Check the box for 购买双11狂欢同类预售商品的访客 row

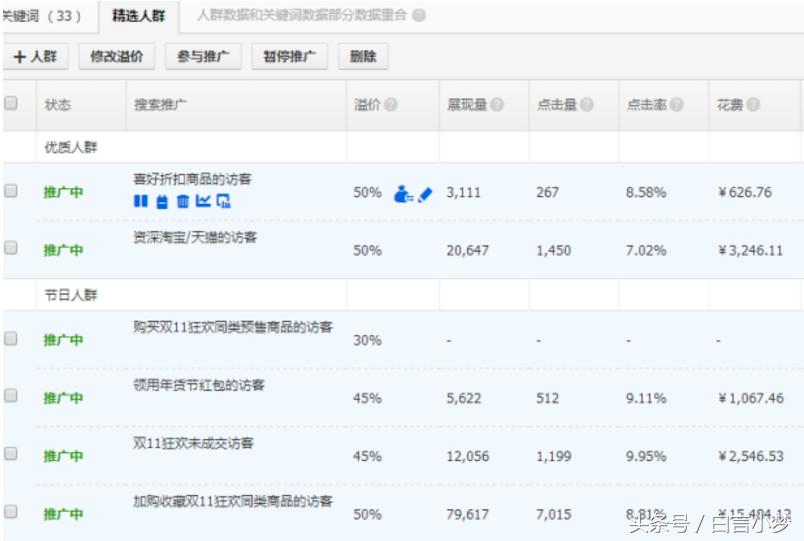click(x=11, y=338)
